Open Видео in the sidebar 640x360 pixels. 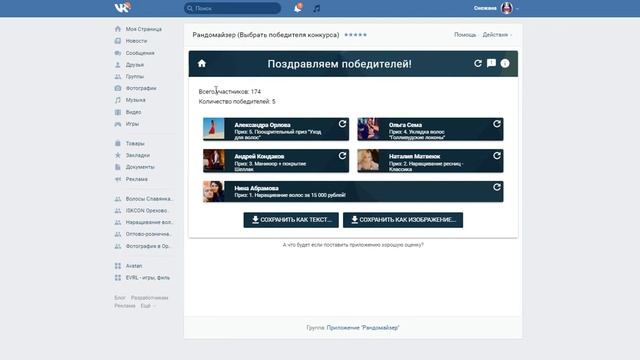[x=133, y=112]
